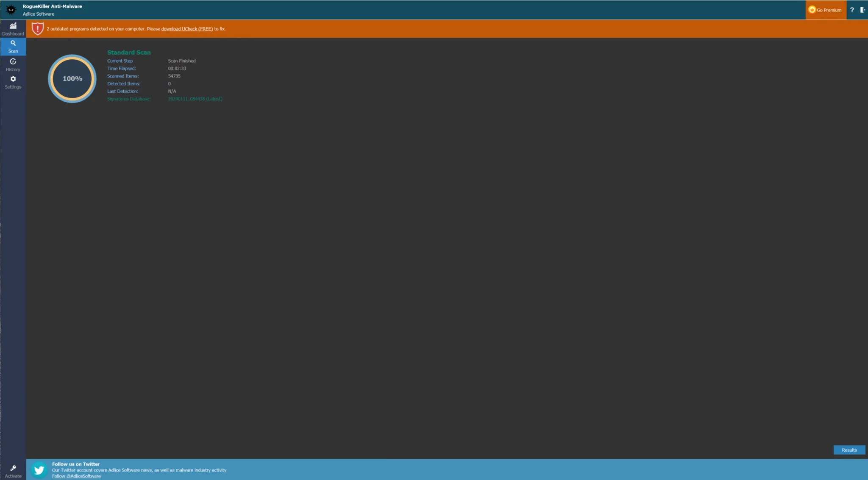Click the RogueKiller Anti-Malware title text
Screen dimensions: 868x480
[52, 6]
